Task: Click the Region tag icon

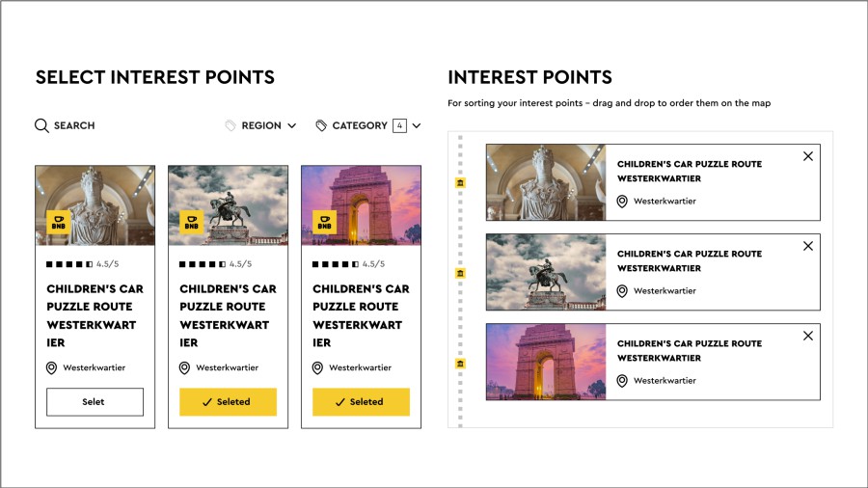Action: click(x=230, y=125)
